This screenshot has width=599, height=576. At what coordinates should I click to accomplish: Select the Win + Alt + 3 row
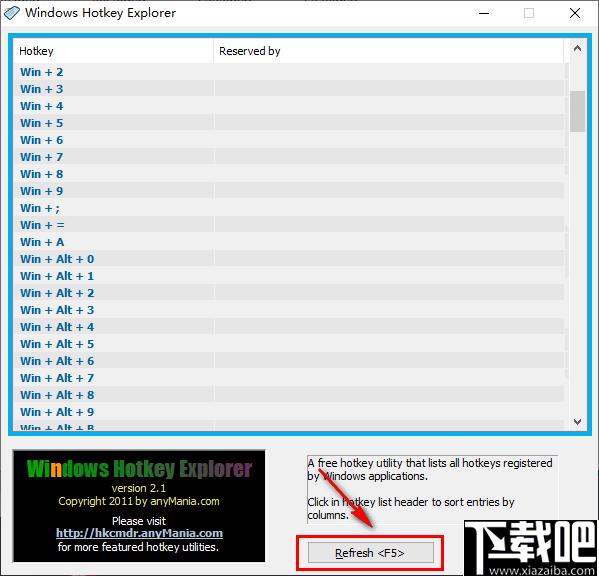[x=288, y=310]
